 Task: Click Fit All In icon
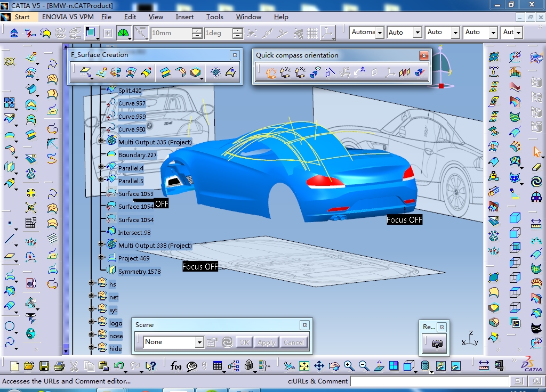pos(304,366)
